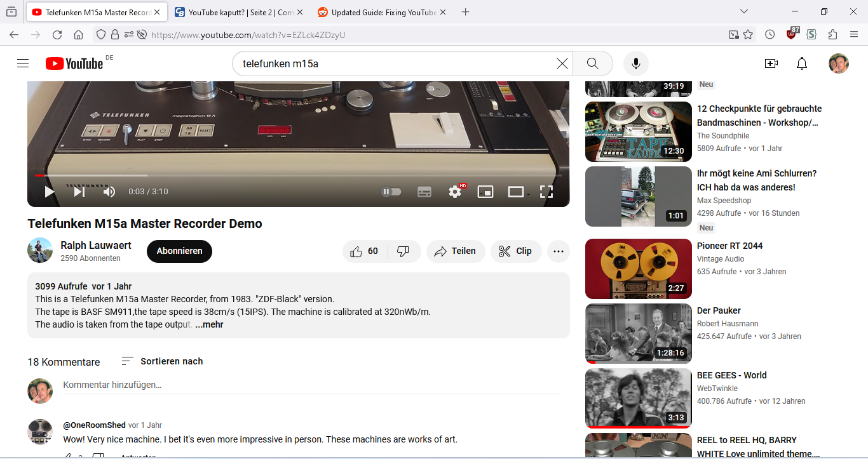The image size is (868, 459).
Task: Open Ralph Lauwaert channel name link
Action: [x=96, y=246]
